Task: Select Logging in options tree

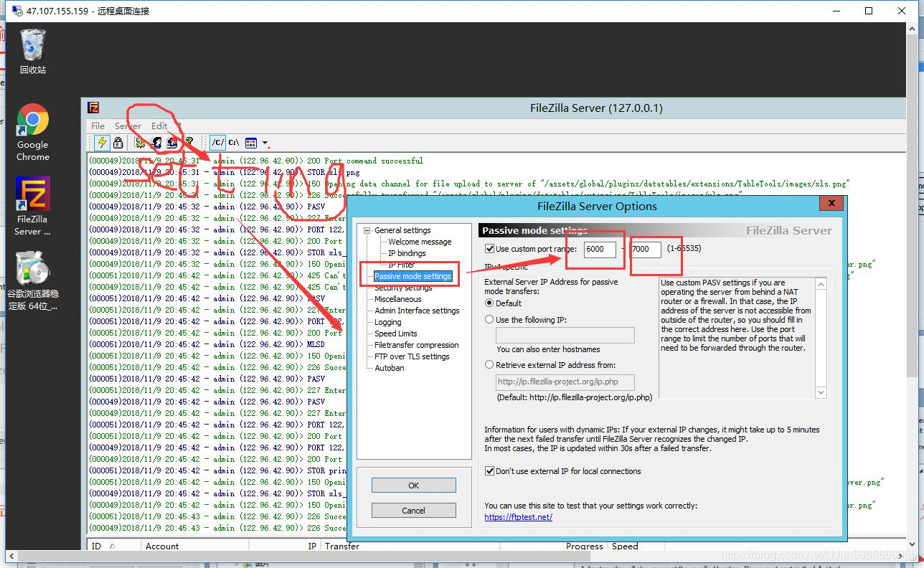Action: 388,322
